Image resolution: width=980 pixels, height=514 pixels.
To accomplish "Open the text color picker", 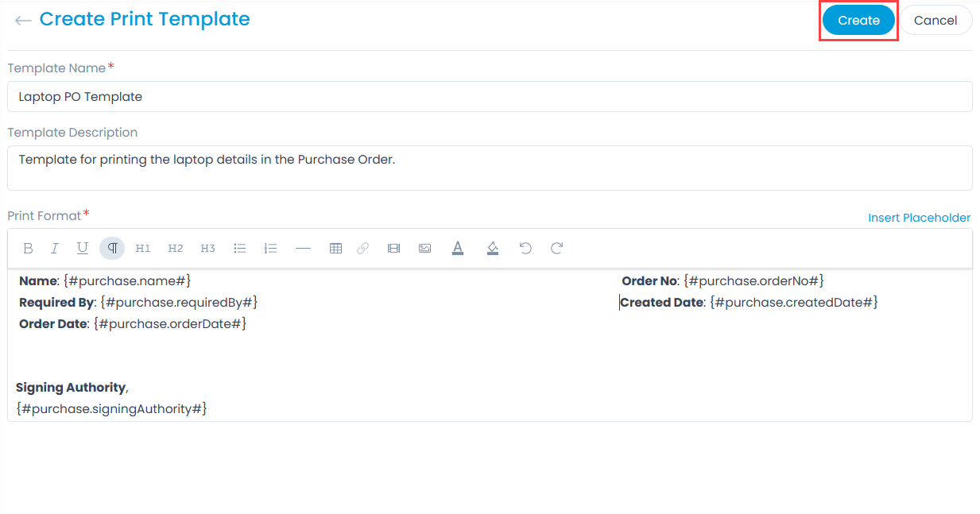I will point(458,249).
